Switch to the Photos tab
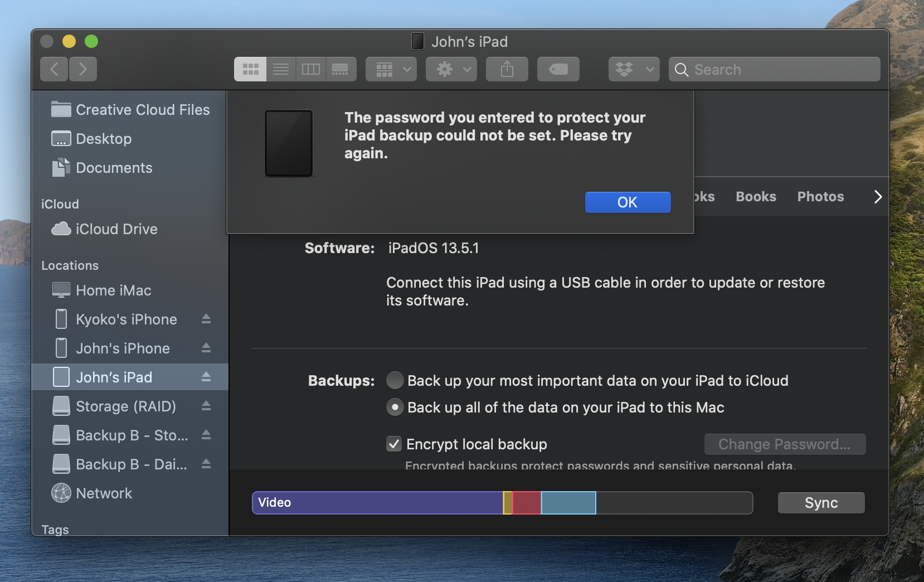Viewport: 924px width, 582px height. (820, 196)
